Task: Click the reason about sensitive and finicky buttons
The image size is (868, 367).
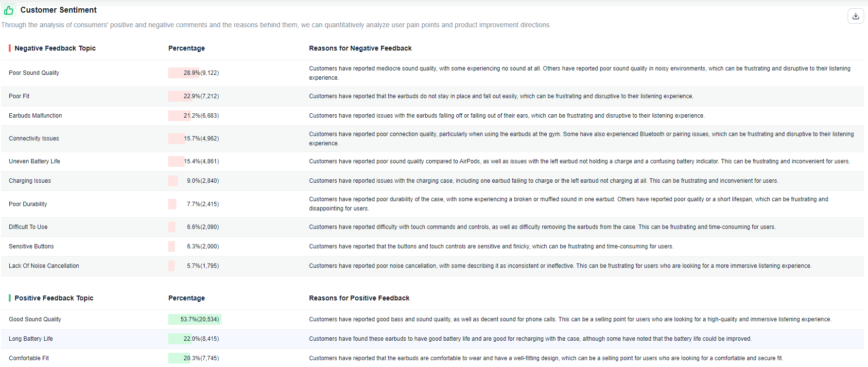Action: click(x=491, y=246)
